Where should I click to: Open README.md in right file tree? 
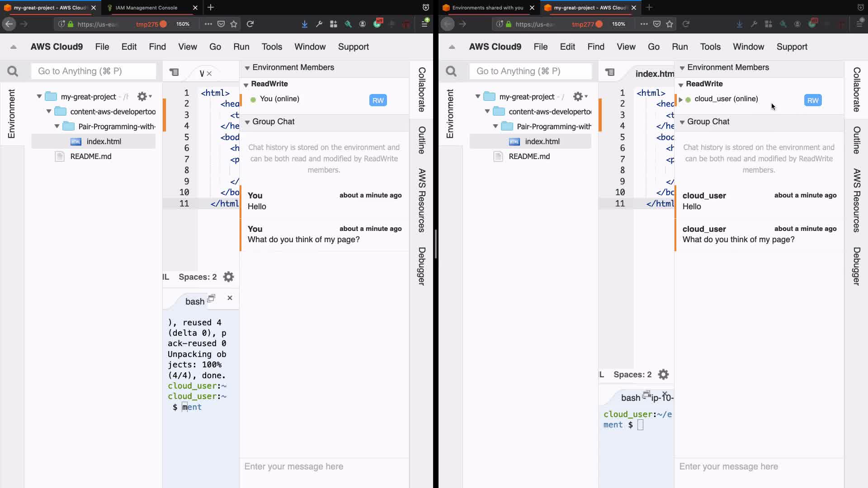click(529, 156)
